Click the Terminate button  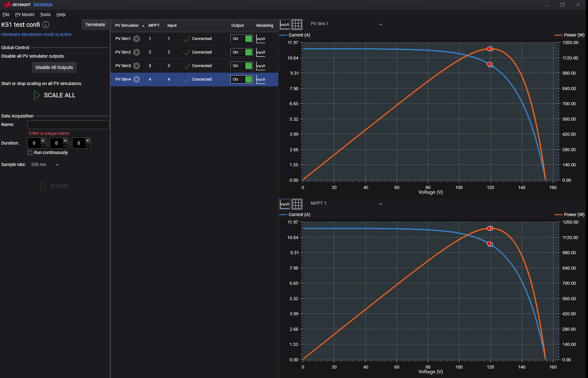[x=95, y=25]
